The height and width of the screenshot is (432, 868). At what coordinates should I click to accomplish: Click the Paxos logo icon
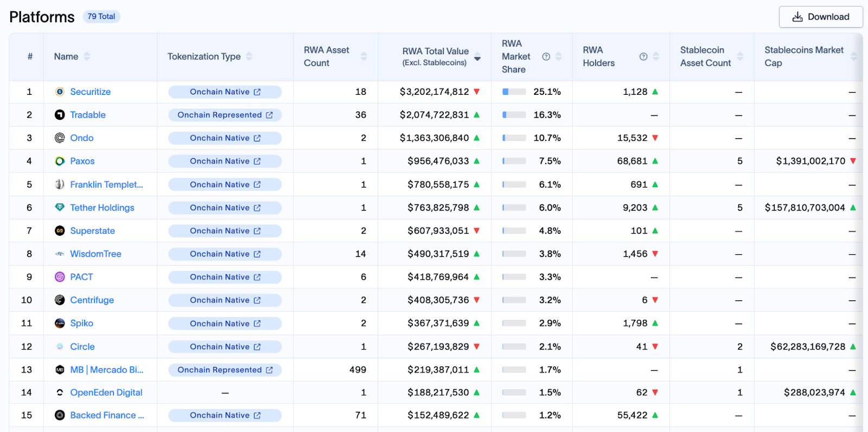tap(60, 161)
